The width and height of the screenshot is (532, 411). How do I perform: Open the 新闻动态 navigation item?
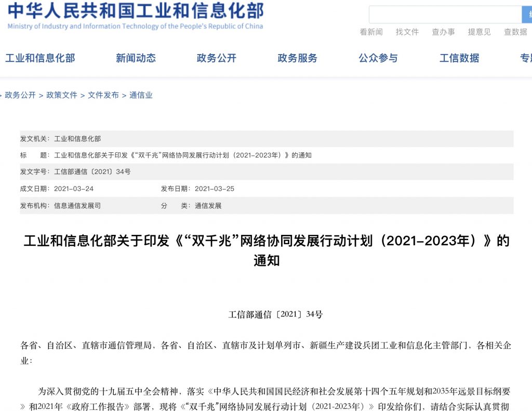tap(136, 58)
